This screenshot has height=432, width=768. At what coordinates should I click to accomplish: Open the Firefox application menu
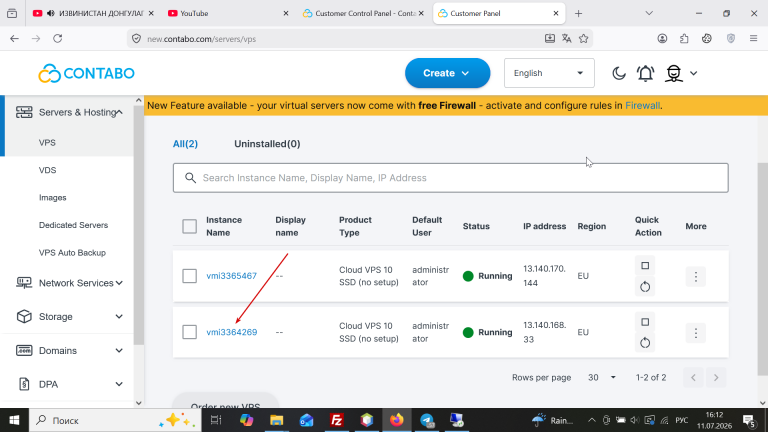753,39
